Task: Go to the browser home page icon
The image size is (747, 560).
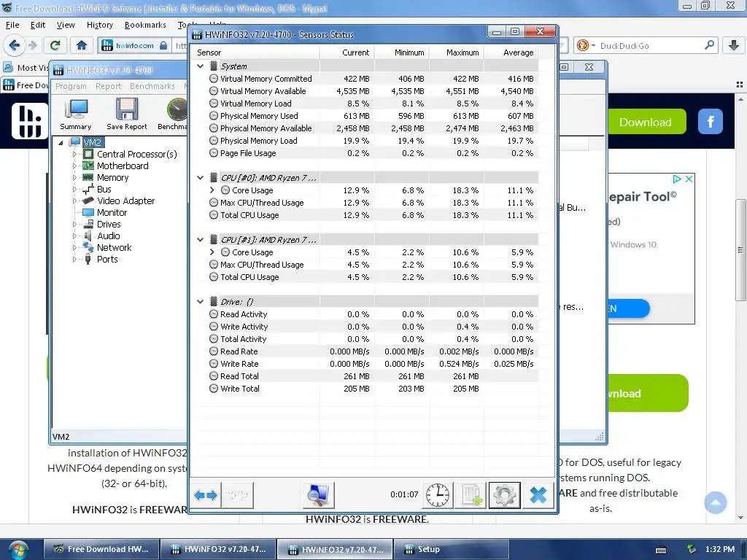Action: coord(82,46)
